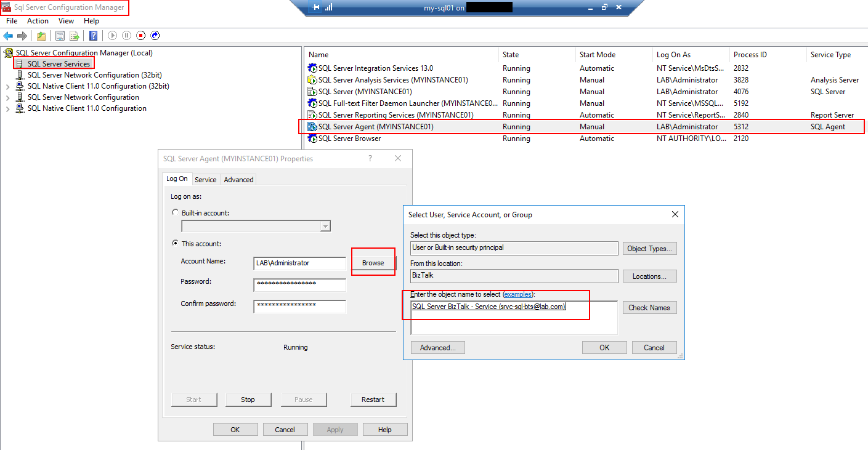868x450 pixels.
Task: Click the Start Service play toolbar icon
Action: tap(112, 36)
